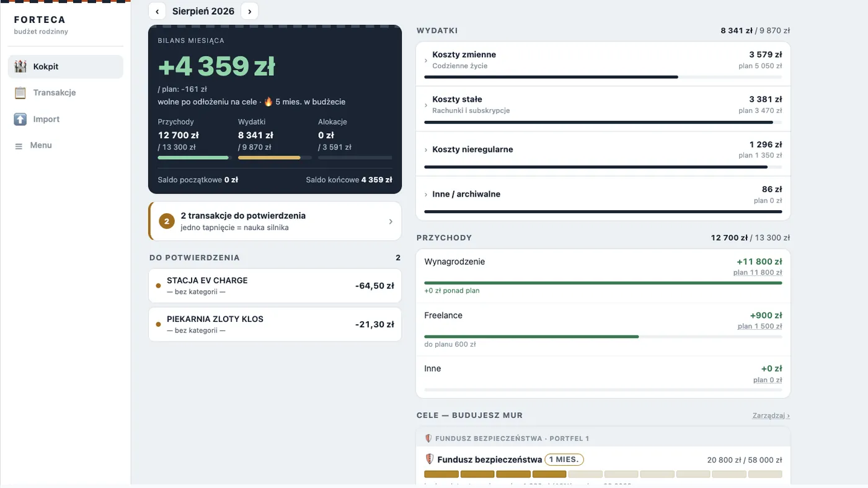868x488 pixels.
Task: Open chevron on transactions to confirm banner
Action: click(x=390, y=221)
